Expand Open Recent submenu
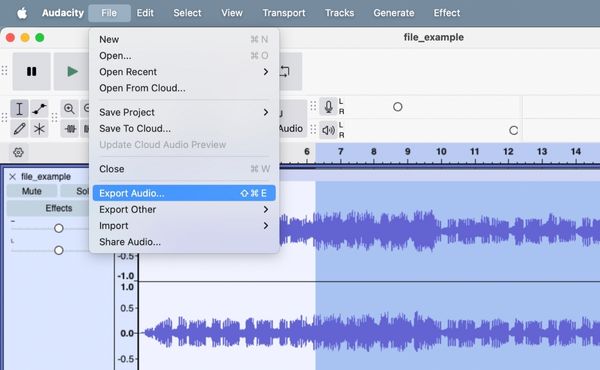 click(x=184, y=72)
